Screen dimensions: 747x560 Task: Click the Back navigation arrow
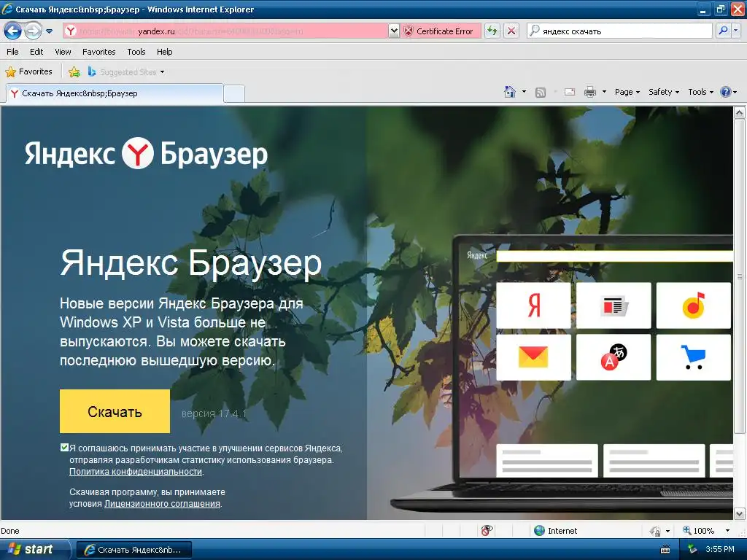(x=13, y=31)
